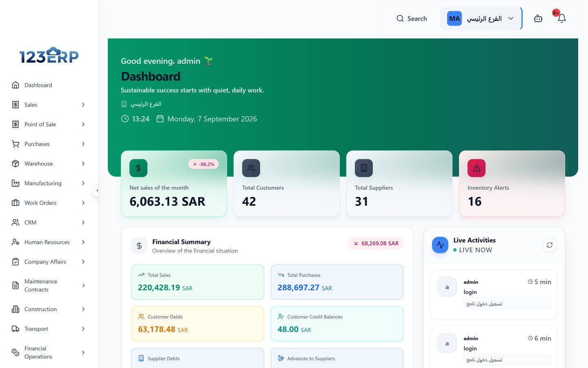Viewport: 588px width, 368px height.
Task: Open the AI assistant robot icon
Action: click(x=538, y=18)
